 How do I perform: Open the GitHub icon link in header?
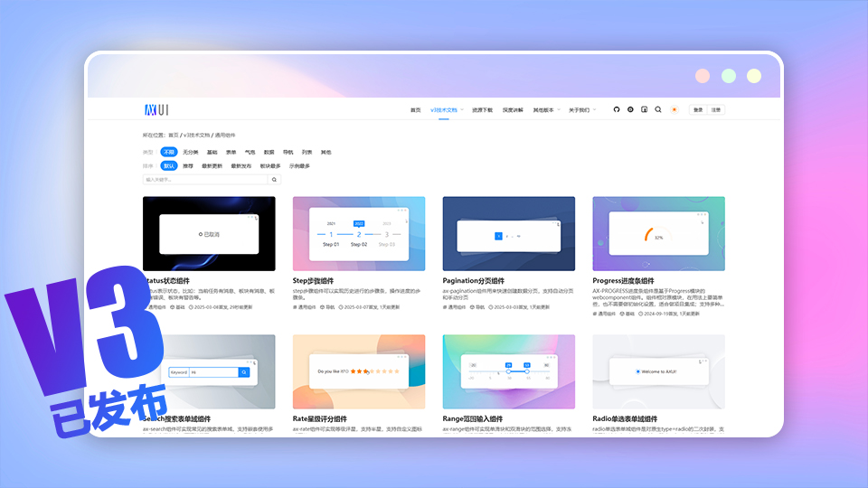tap(616, 109)
